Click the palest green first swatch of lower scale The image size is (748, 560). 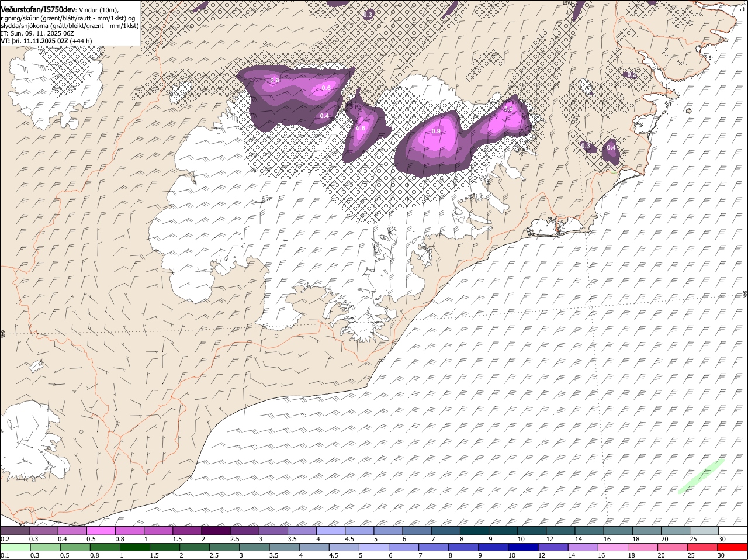15,547
